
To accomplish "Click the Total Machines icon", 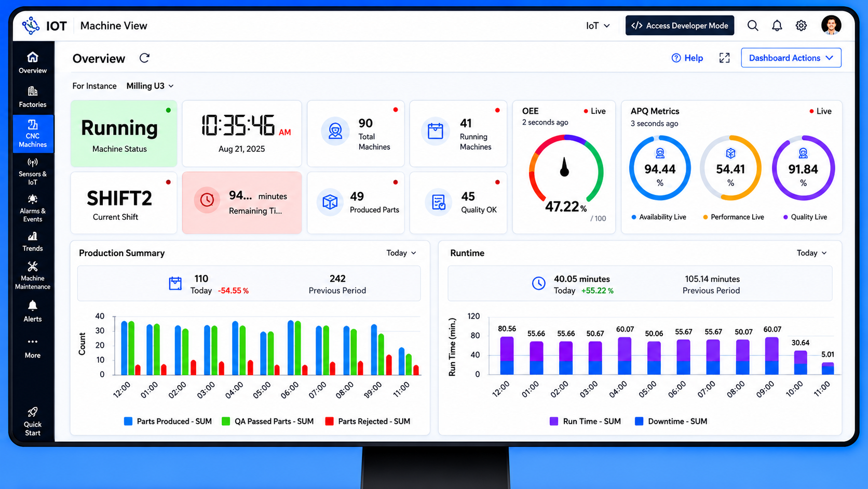I will click(x=335, y=131).
